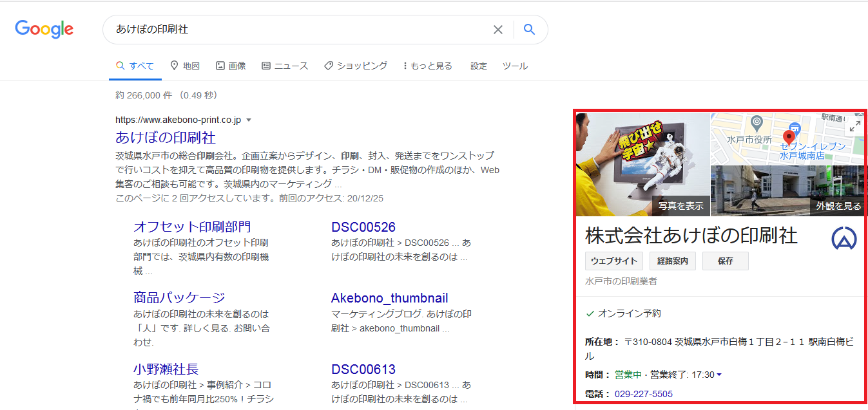
Task: Open the もっと見る menu
Action: click(x=428, y=66)
